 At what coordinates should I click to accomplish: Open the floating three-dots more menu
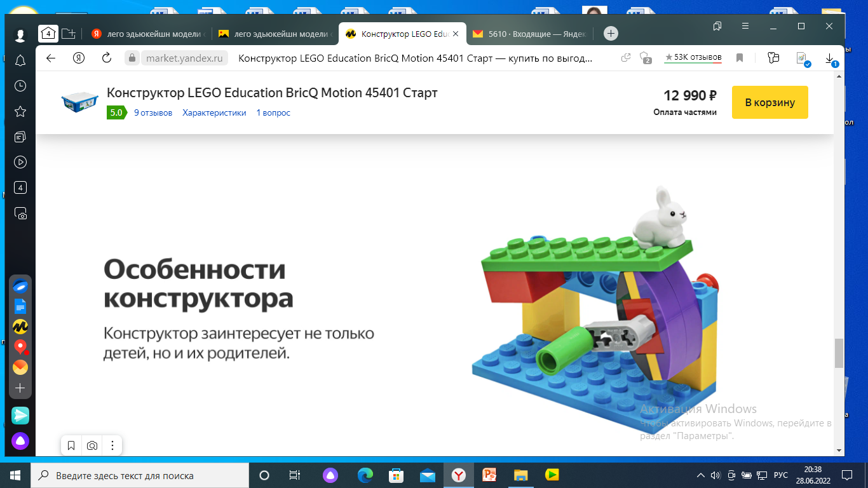(x=112, y=445)
